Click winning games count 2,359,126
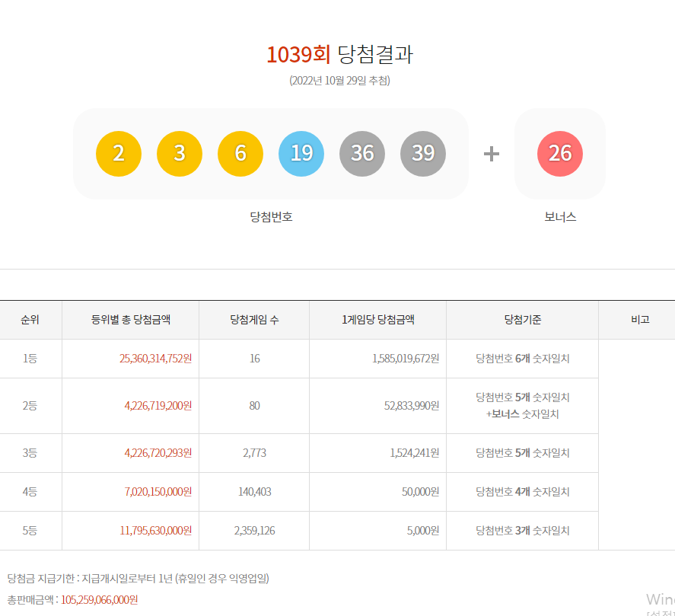The width and height of the screenshot is (675, 616). coord(254,531)
